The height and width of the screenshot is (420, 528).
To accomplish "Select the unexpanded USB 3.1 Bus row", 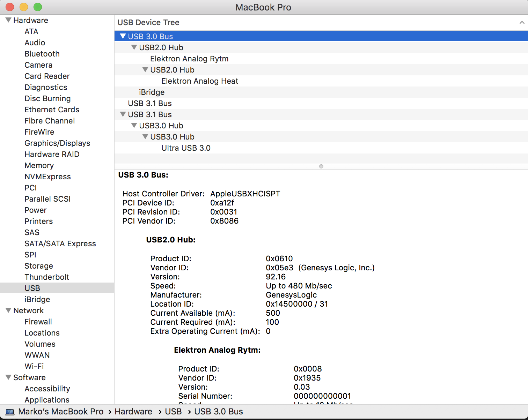I will 321,103.
